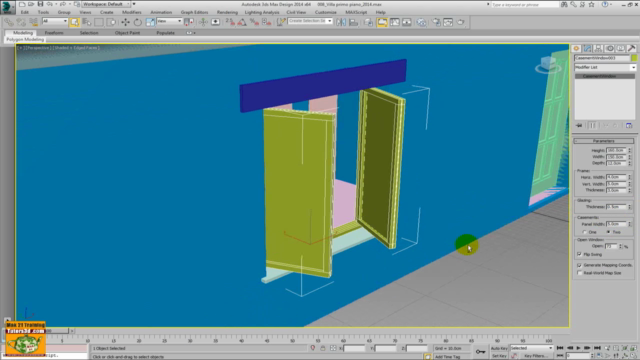Image resolution: width=640 pixels, height=360 pixels.
Task: Open the Create command panel tab
Action: coord(576,49)
